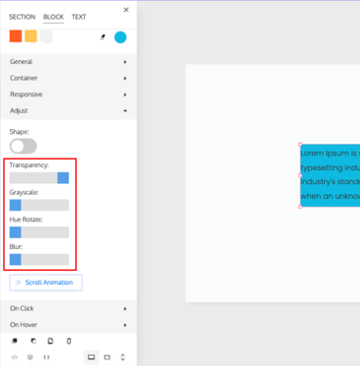
Task: Expand the Container section
Action: click(68, 78)
